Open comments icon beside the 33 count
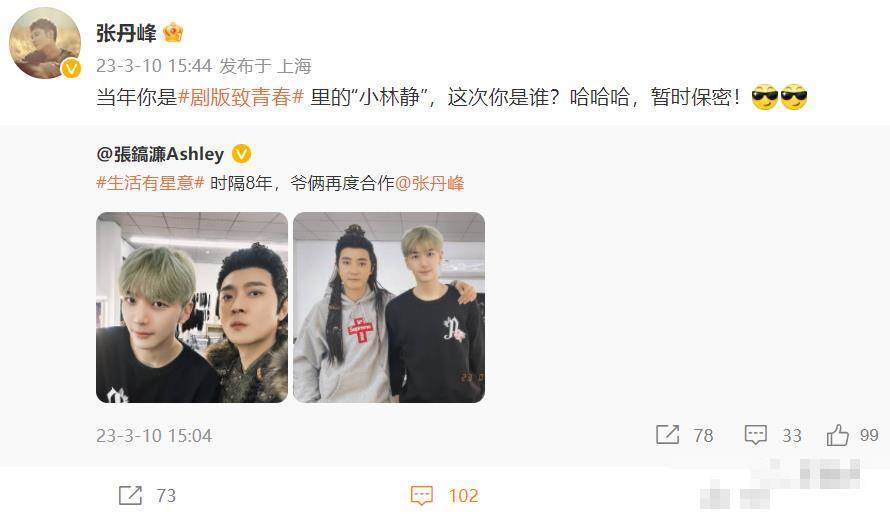 pyautogui.click(x=755, y=435)
